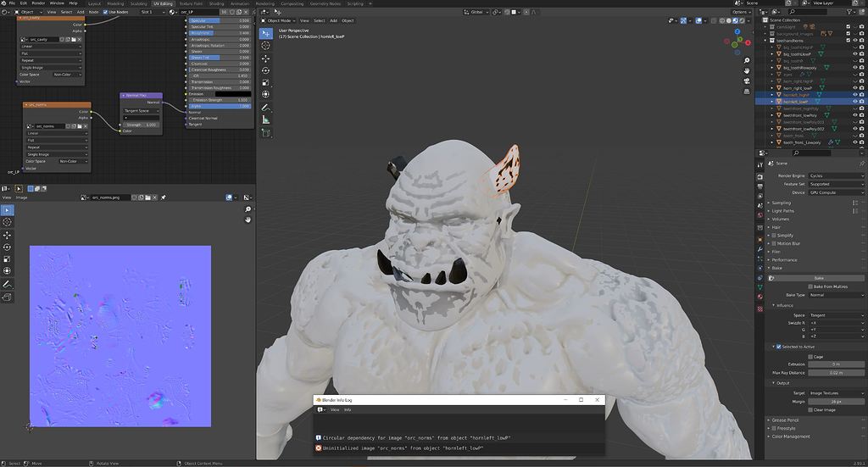The width and height of the screenshot is (868, 467).
Task: Enable the Use Nodes checkbox
Action: [105, 13]
